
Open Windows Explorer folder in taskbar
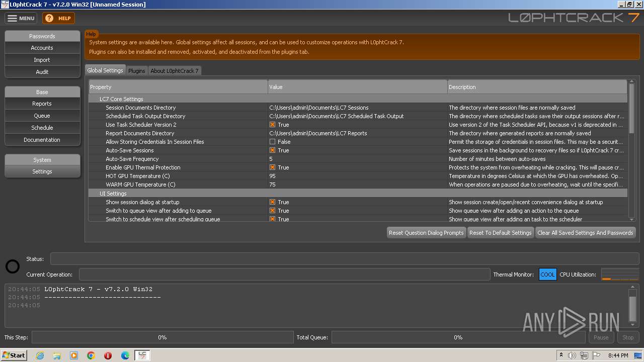tap(57, 355)
